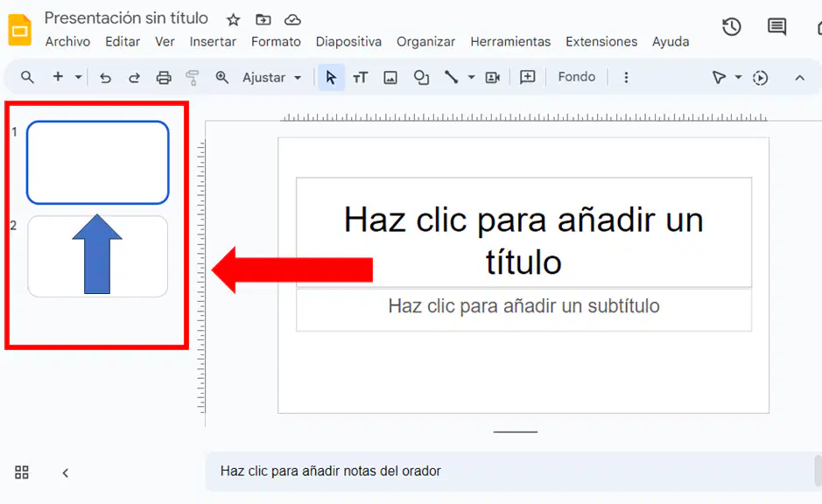Click the insert shape icon
Image resolution: width=822 pixels, height=504 pixels.
click(421, 78)
